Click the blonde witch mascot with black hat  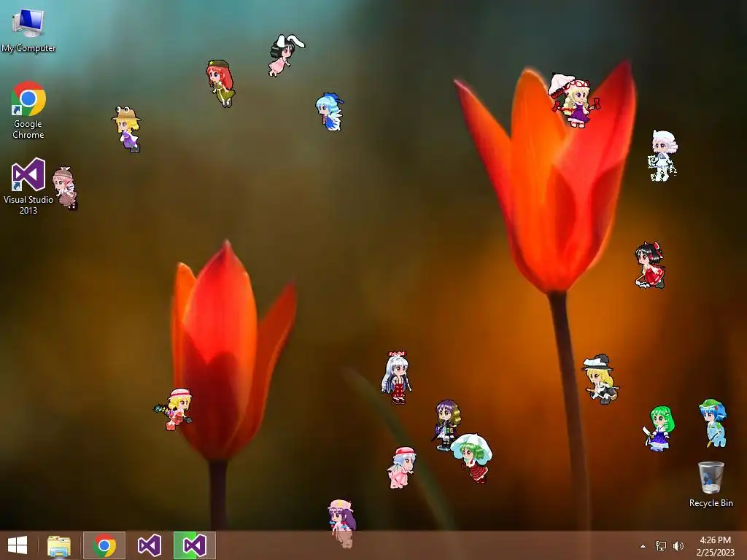(x=600, y=379)
